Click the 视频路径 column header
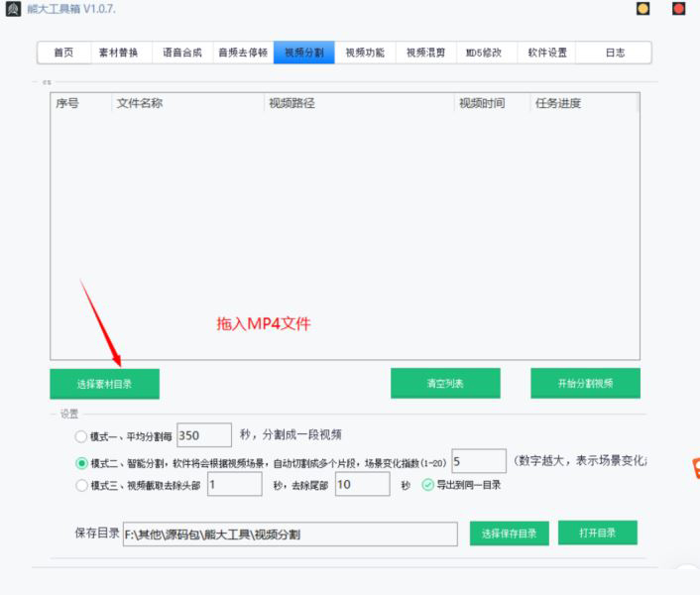 tap(359, 103)
